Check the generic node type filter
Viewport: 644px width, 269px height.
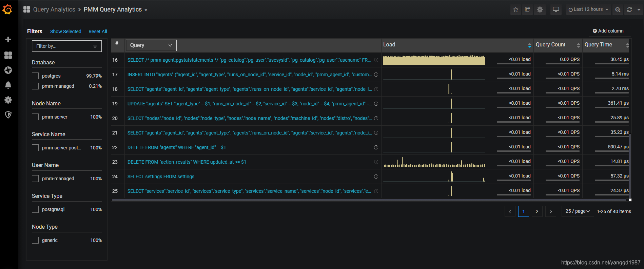tap(35, 240)
